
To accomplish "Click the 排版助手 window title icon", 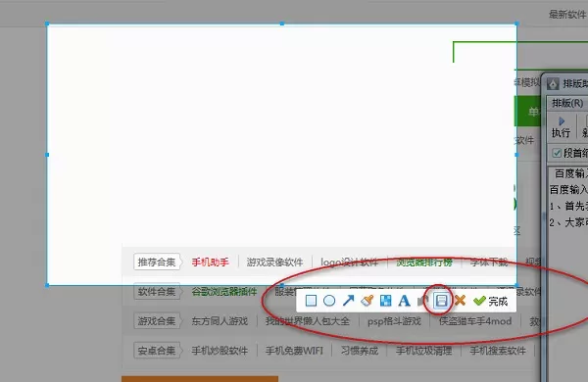I will tap(553, 84).
